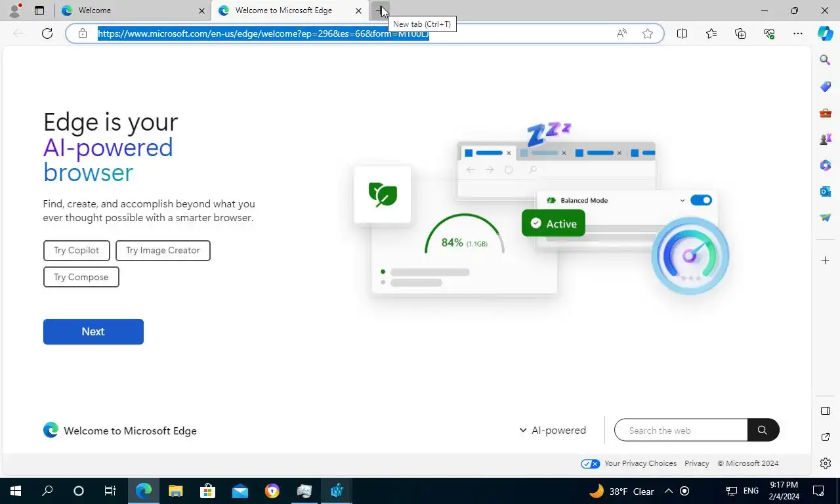This screenshot has height=504, width=840.
Task: Open Task View on taskbar
Action: point(110,491)
